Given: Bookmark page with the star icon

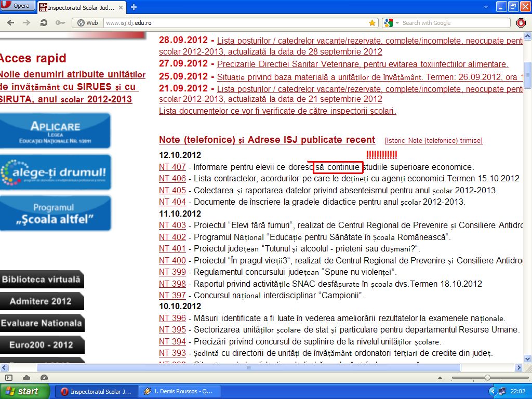Looking at the screenshot, I should coord(372,23).
